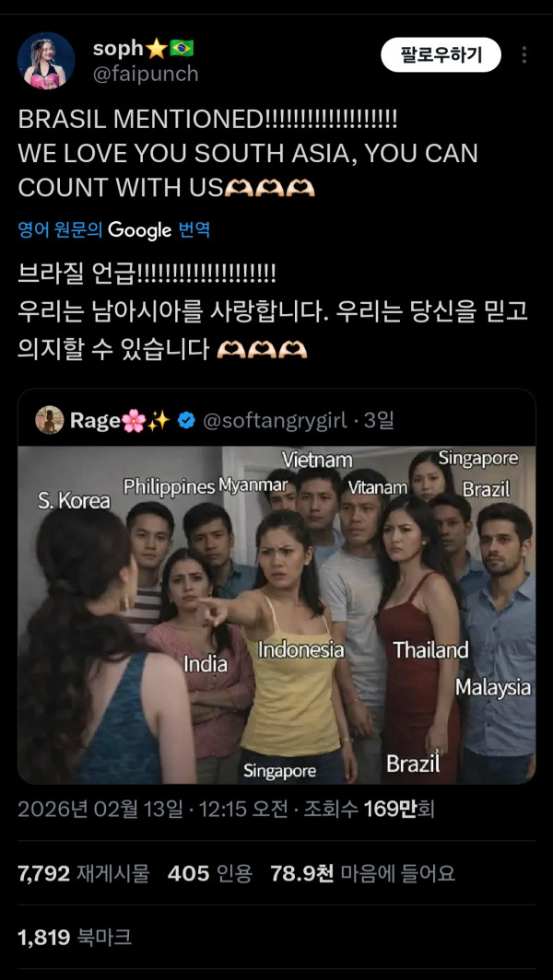Show the 405 인용 quotes list
553x980 pixels.
pos(209,873)
